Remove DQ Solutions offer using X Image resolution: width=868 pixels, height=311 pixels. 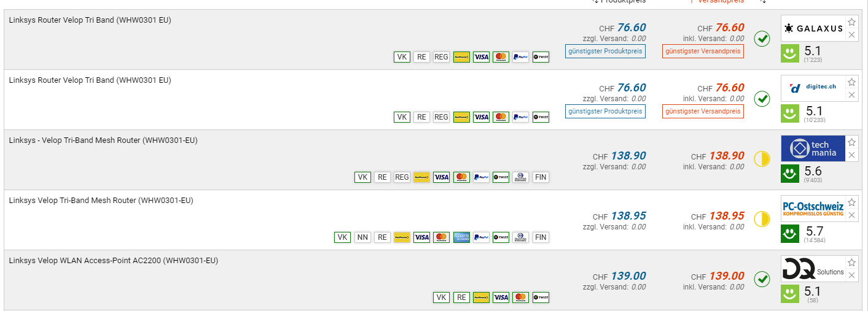(x=851, y=275)
